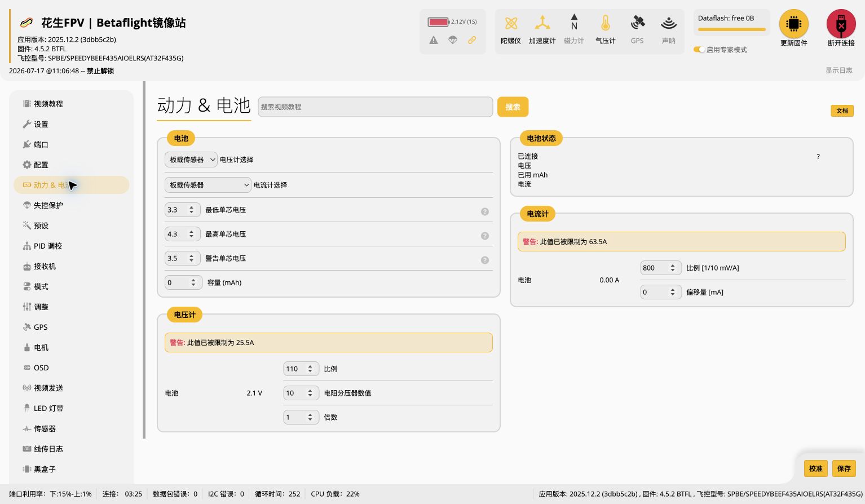
Task: Click help icon beside 最低单芯电压
Action: pyautogui.click(x=484, y=211)
